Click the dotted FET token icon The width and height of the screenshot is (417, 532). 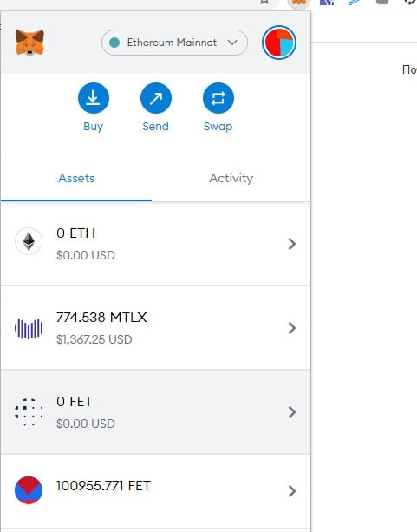29,412
